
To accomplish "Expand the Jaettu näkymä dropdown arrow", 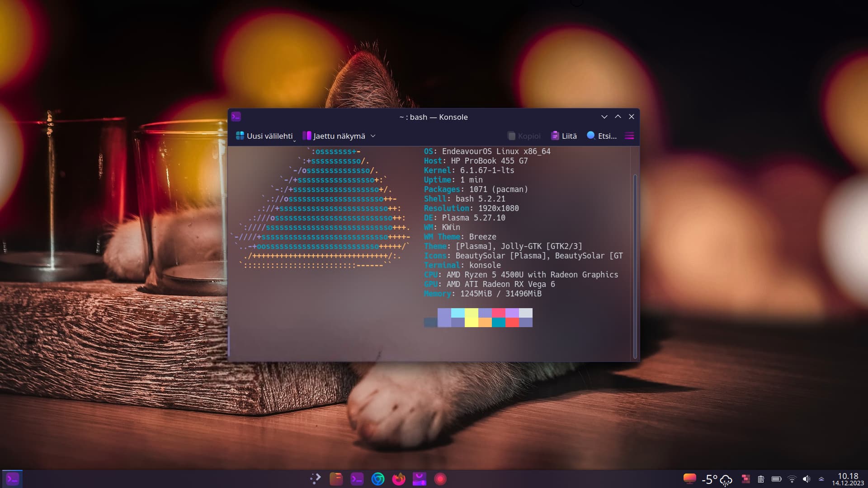I will (x=373, y=136).
